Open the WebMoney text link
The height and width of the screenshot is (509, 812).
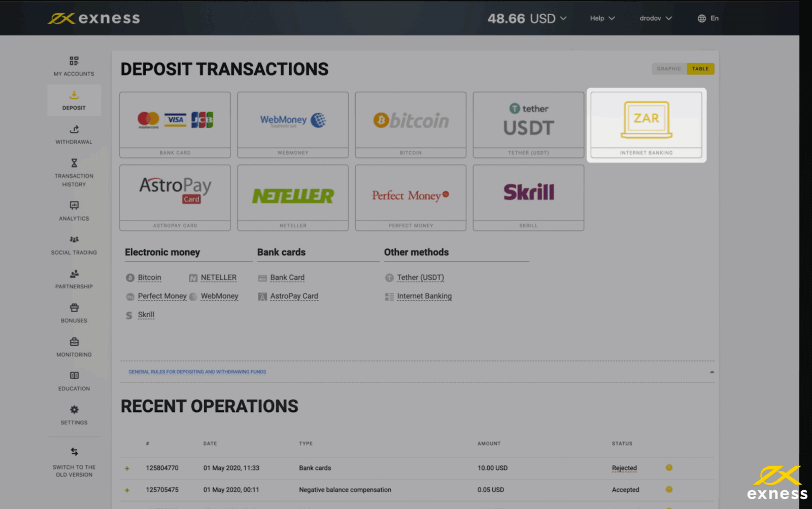tap(219, 296)
